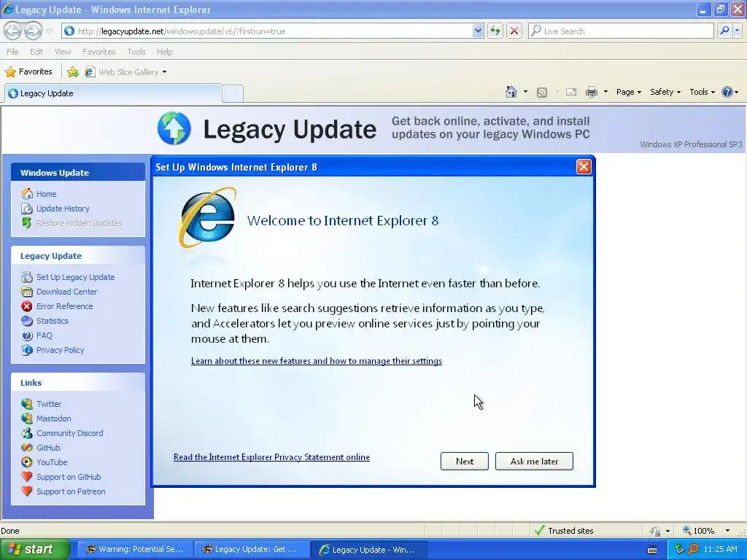Open the zoom level 100% control
This screenshot has height=560, width=747.
pos(698,531)
